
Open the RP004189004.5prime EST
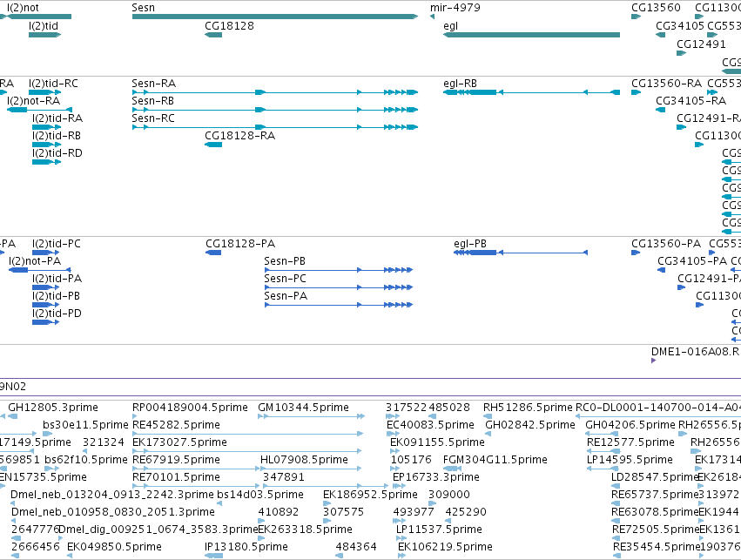pos(135,416)
